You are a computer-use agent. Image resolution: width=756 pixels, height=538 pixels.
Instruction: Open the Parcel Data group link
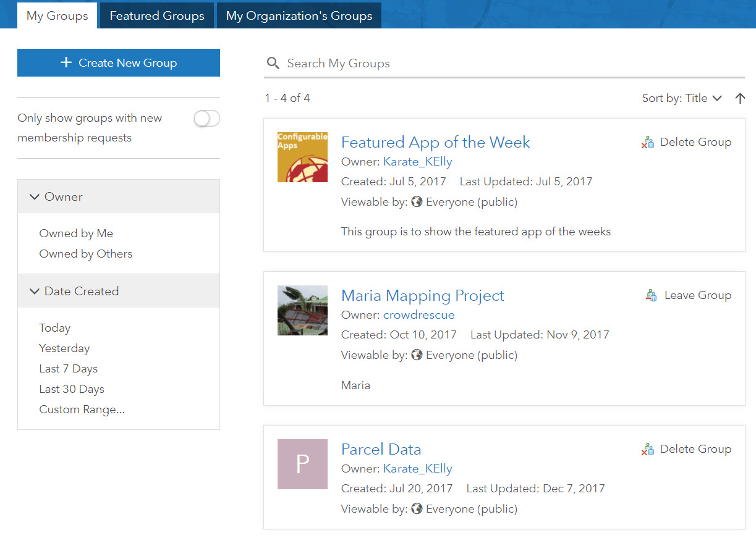(x=381, y=449)
